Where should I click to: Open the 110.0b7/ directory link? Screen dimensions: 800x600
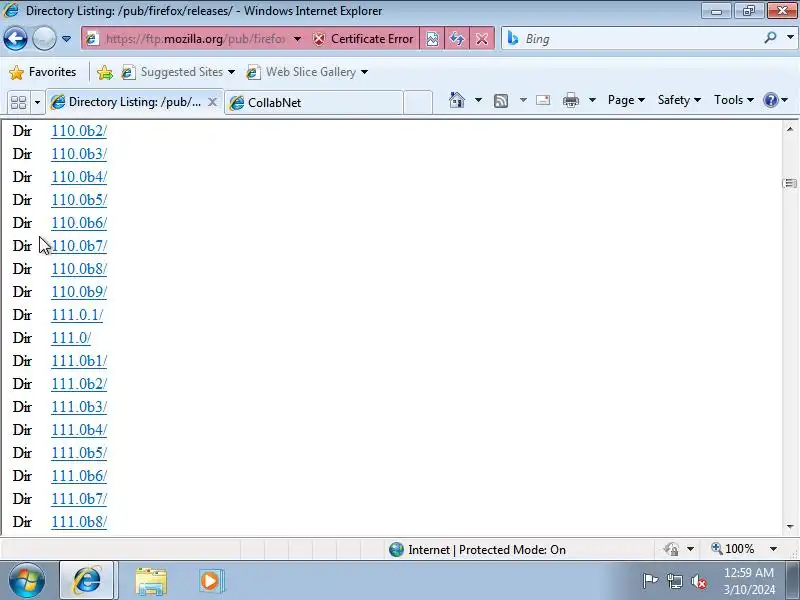(79, 246)
